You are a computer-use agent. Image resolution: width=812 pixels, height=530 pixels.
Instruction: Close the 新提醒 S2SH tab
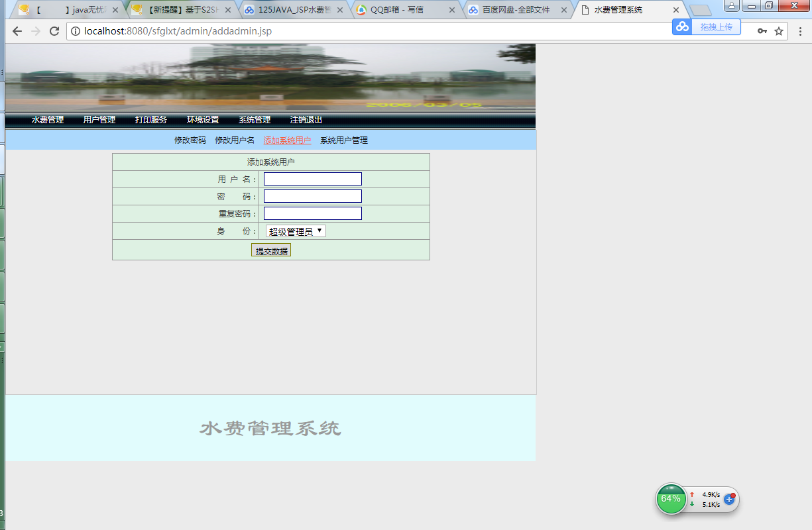227,10
